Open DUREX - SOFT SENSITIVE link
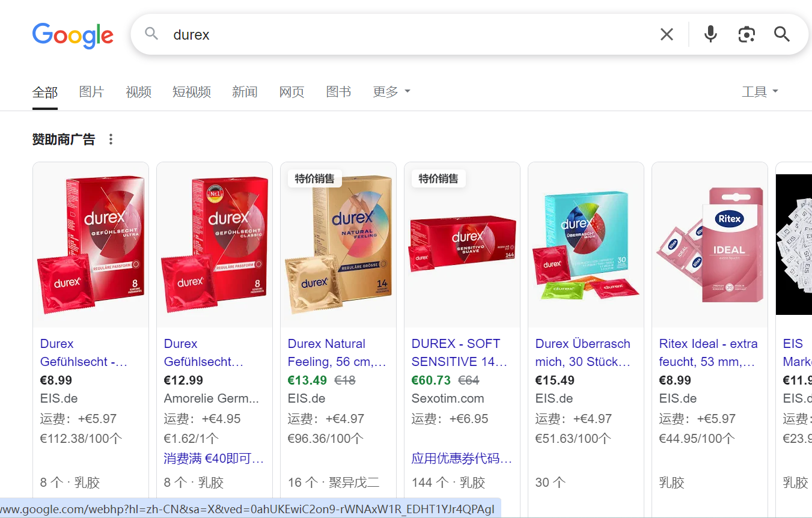Screen dimensions: 812x518 (460, 353)
